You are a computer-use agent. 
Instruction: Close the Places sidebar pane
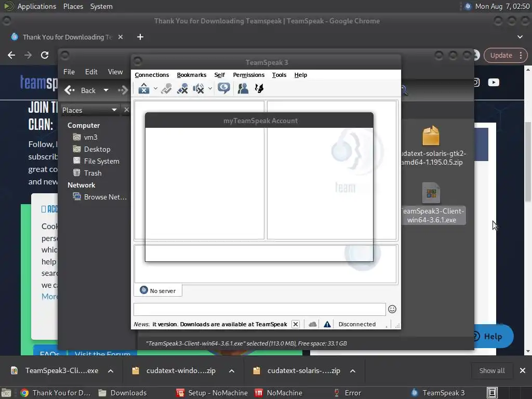click(126, 110)
